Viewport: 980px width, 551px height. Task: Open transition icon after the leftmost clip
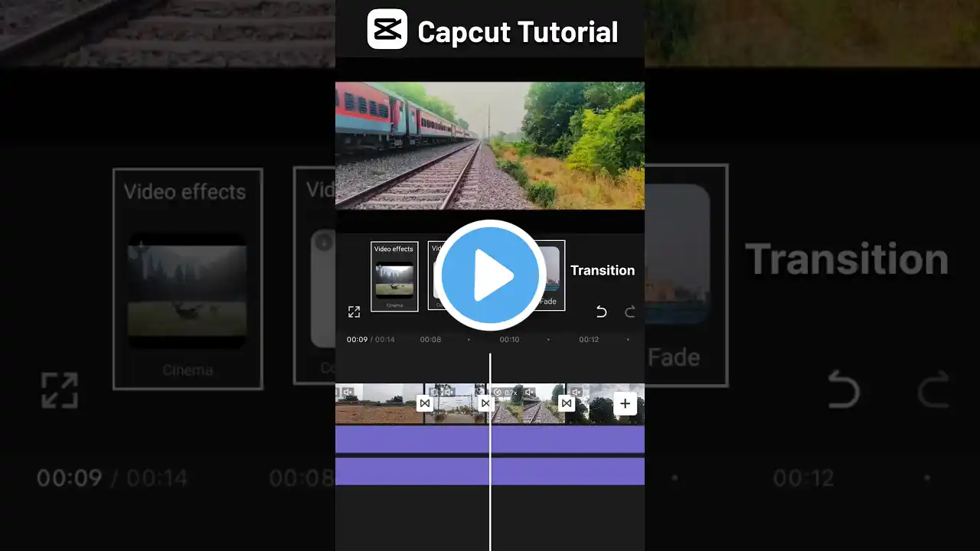(x=425, y=403)
